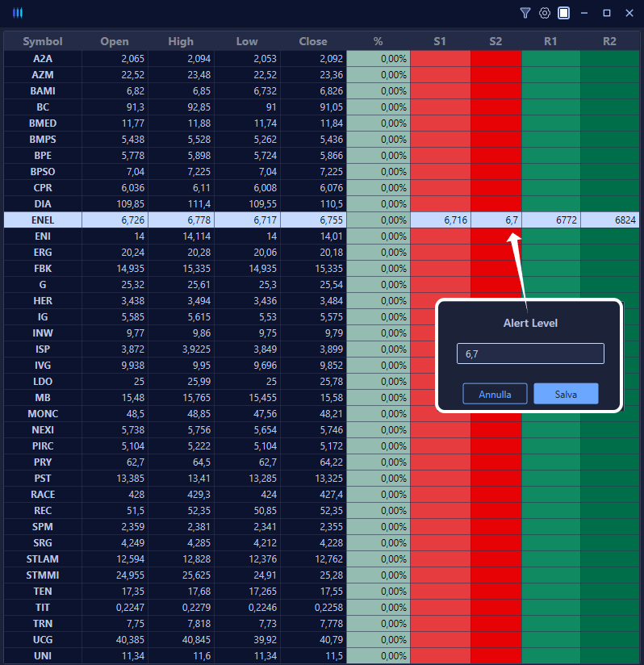The height and width of the screenshot is (665, 644).
Task: Click red S1 cell in SRG row
Action: tap(441, 543)
